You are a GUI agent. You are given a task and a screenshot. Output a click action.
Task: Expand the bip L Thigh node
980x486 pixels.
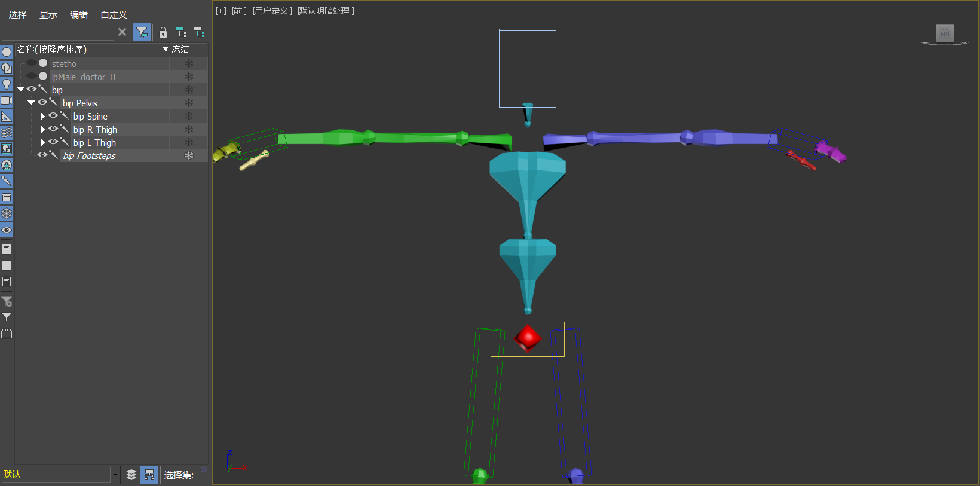(42, 142)
